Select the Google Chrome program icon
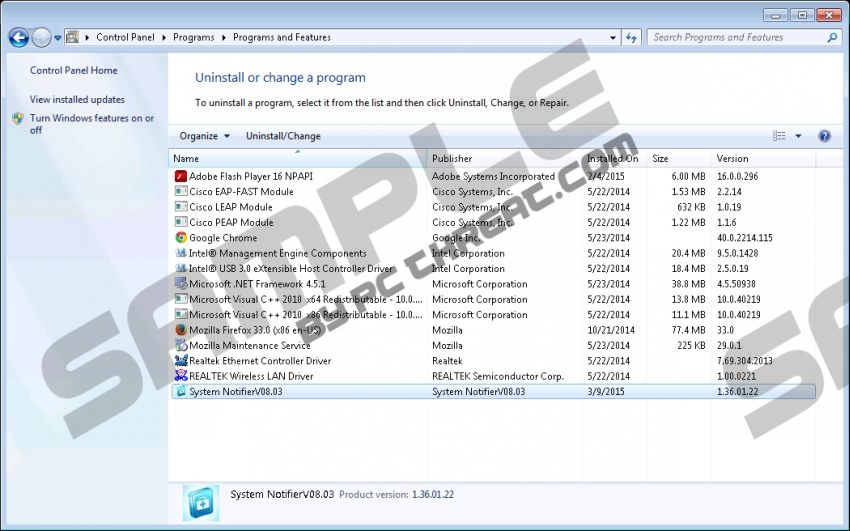 (181, 238)
